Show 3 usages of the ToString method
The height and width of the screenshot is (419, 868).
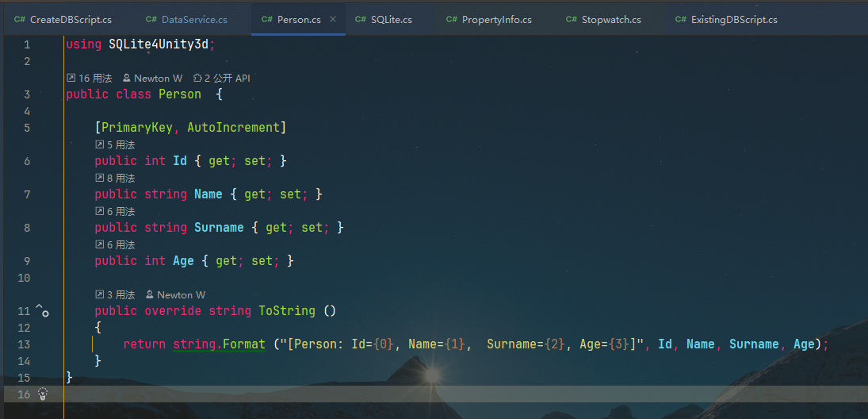pos(115,295)
